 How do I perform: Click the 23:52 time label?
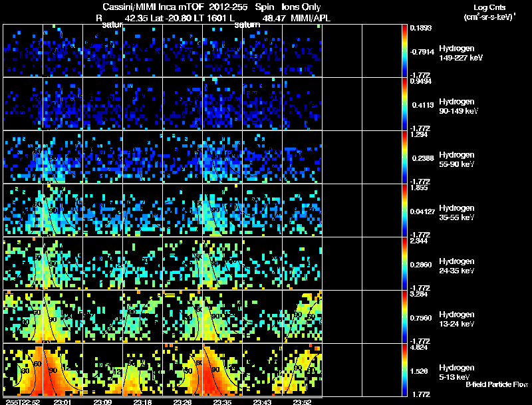click(x=302, y=402)
